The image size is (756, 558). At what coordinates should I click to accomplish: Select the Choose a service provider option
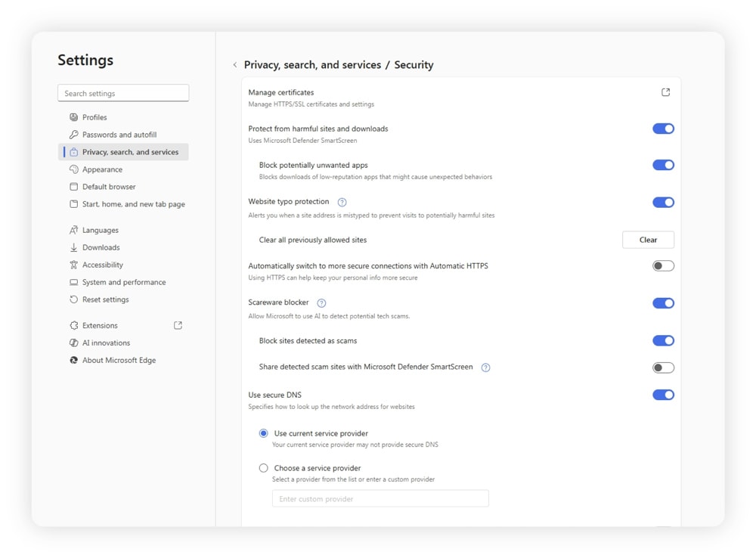click(x=263, y=468)
